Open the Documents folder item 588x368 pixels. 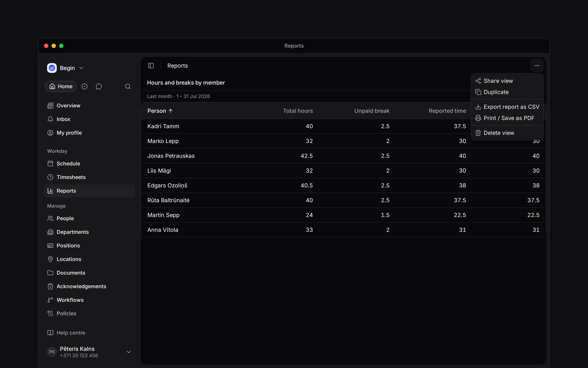[x=89, y=273]
